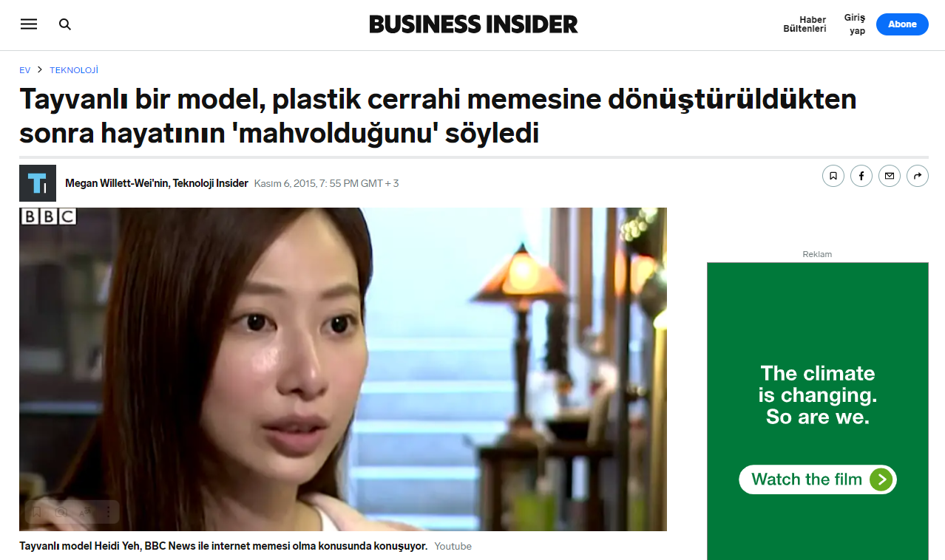Screen dimensions: 945x560
Task: Open the TEKNOLOJİ breadcrumb category
Action: (74, 70)
